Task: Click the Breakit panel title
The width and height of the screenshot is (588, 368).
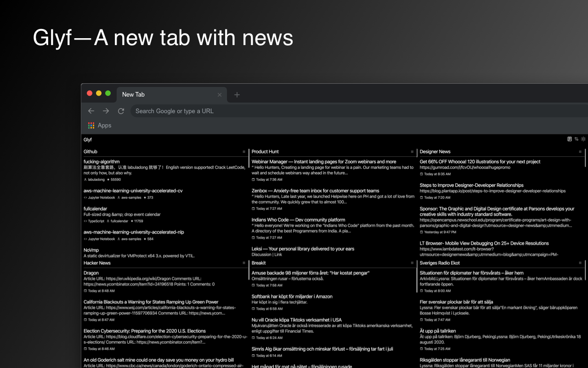Action: pos(259,263)
